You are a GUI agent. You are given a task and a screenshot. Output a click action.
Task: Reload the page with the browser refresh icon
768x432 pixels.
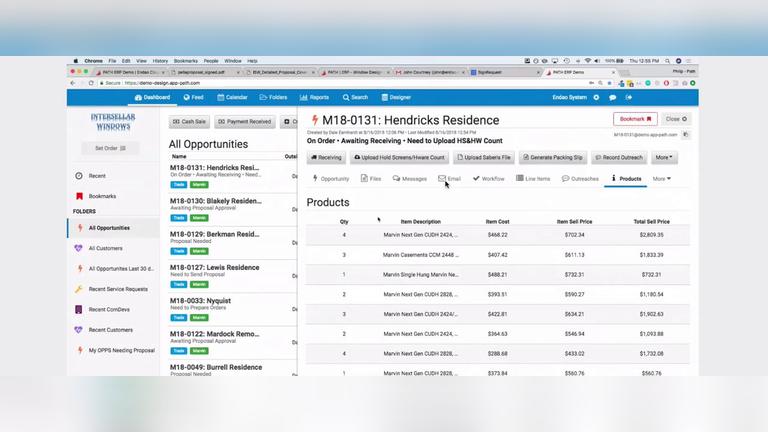pos(91,83)
